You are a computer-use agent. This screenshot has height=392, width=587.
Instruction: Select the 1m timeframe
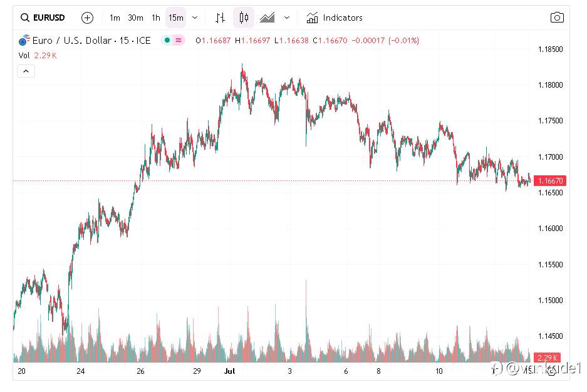click(x=115, y=18)
